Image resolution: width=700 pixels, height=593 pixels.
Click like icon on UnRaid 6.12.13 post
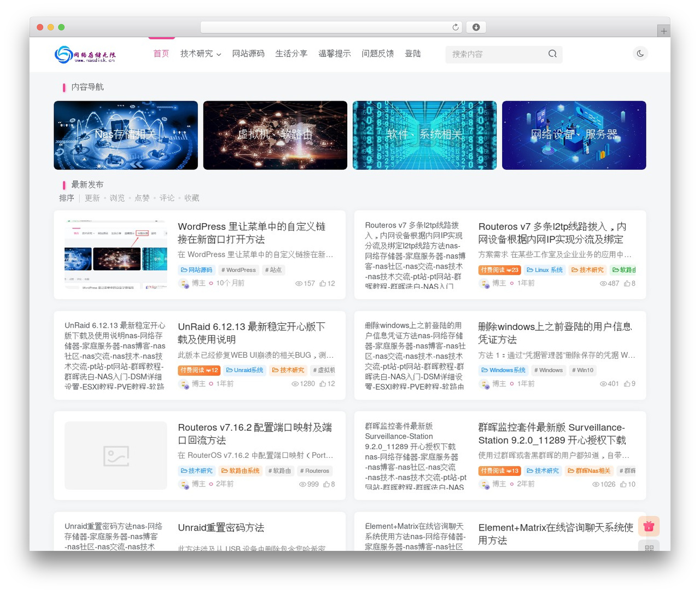(x=323, y=384)
